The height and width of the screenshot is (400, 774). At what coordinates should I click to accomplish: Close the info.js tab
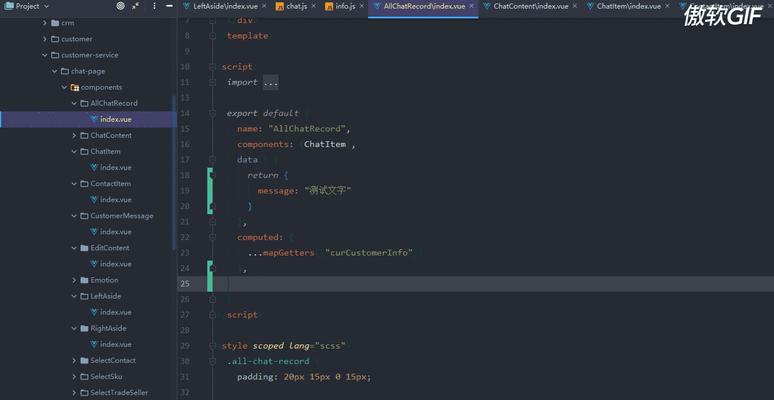361,6
